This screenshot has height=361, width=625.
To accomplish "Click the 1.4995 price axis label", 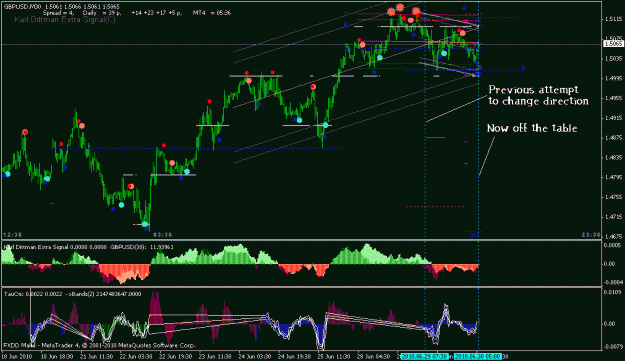I will (614, 78).
